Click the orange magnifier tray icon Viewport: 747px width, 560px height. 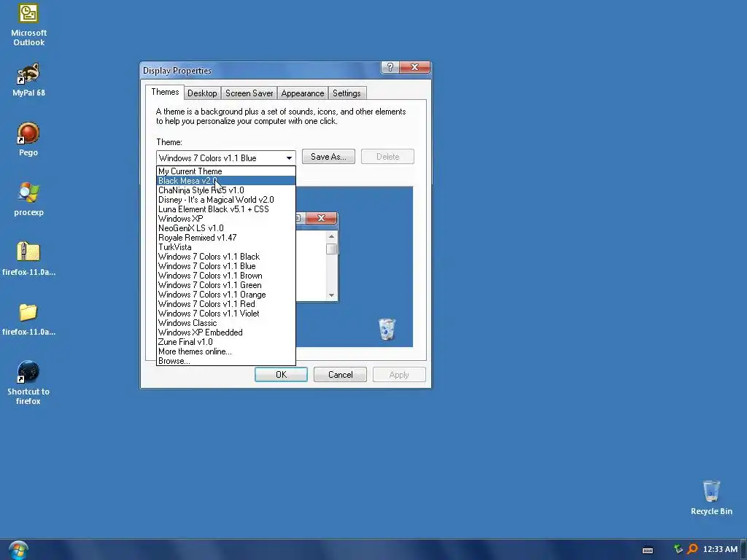click(692, 549)
